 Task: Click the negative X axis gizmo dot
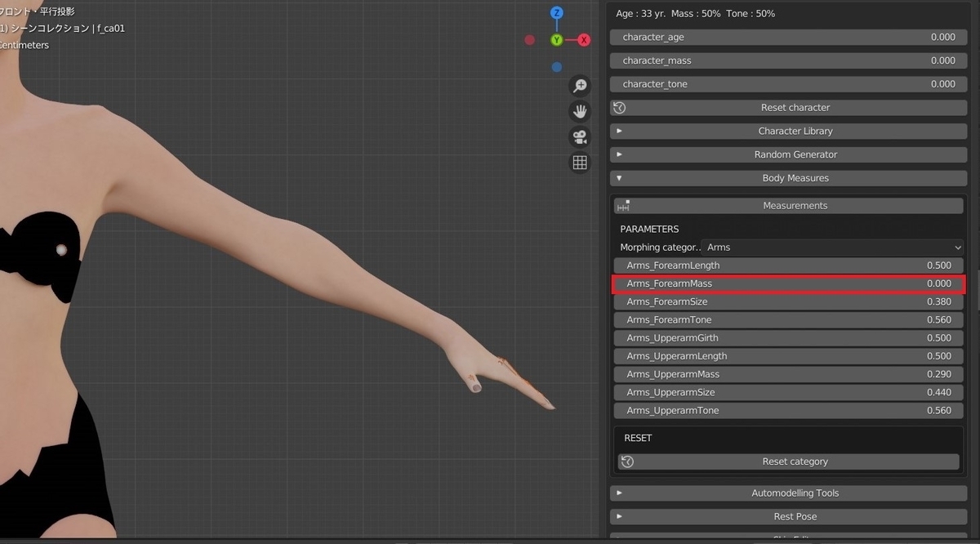point(530,40)
